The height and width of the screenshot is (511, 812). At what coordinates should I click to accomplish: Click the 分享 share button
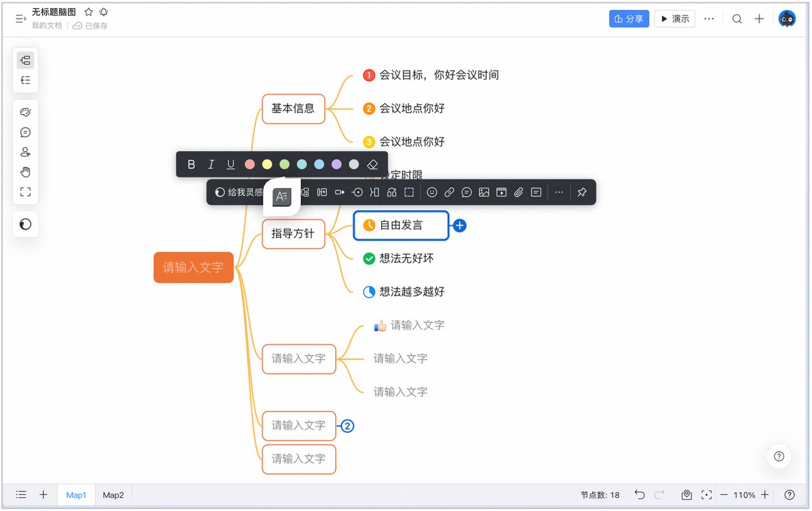click(629, 19)
